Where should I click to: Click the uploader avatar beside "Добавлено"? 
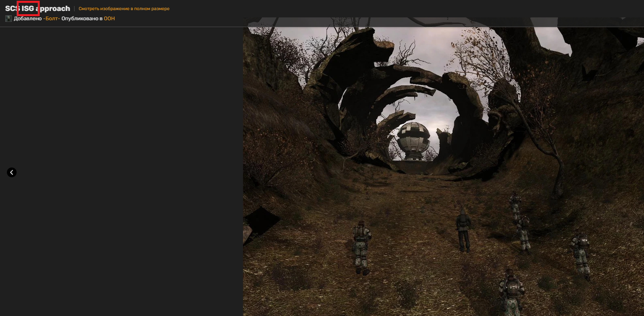click(9, 19)
